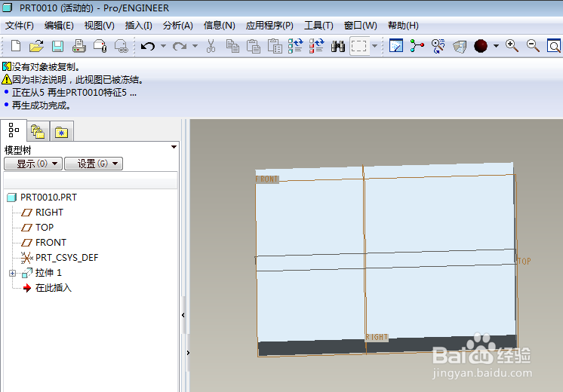
Task: Open the redo history dropdown arrow
Action: tap(195, 46)
